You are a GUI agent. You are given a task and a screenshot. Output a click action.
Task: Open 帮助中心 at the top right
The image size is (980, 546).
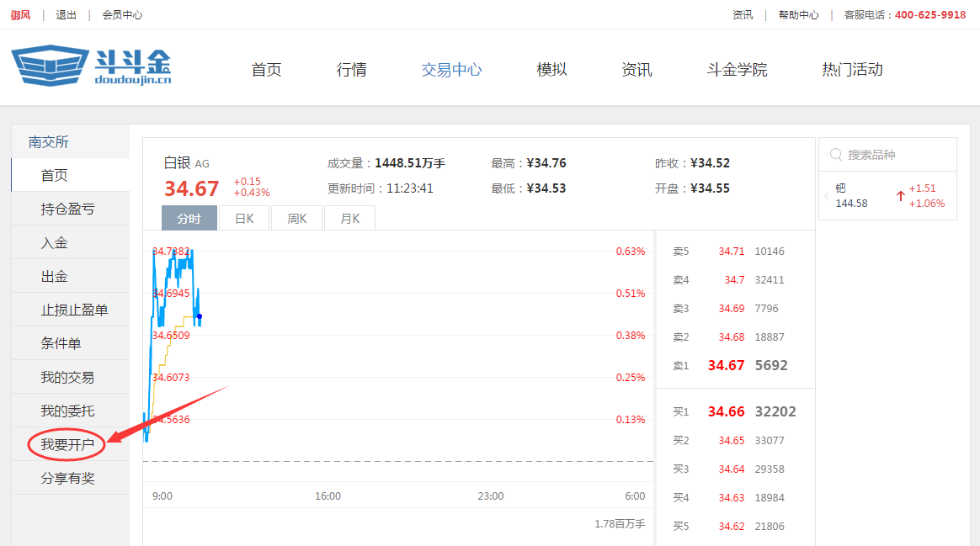point(798,14)
